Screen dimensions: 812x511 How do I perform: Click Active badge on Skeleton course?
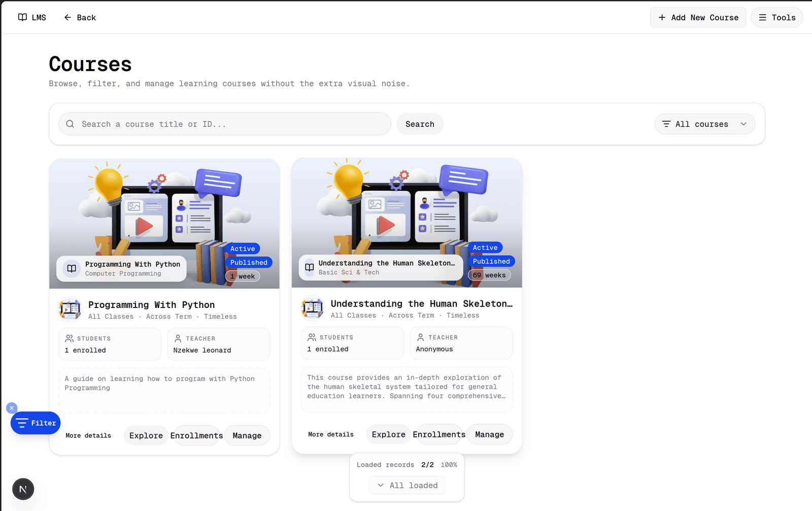(485, 248)
